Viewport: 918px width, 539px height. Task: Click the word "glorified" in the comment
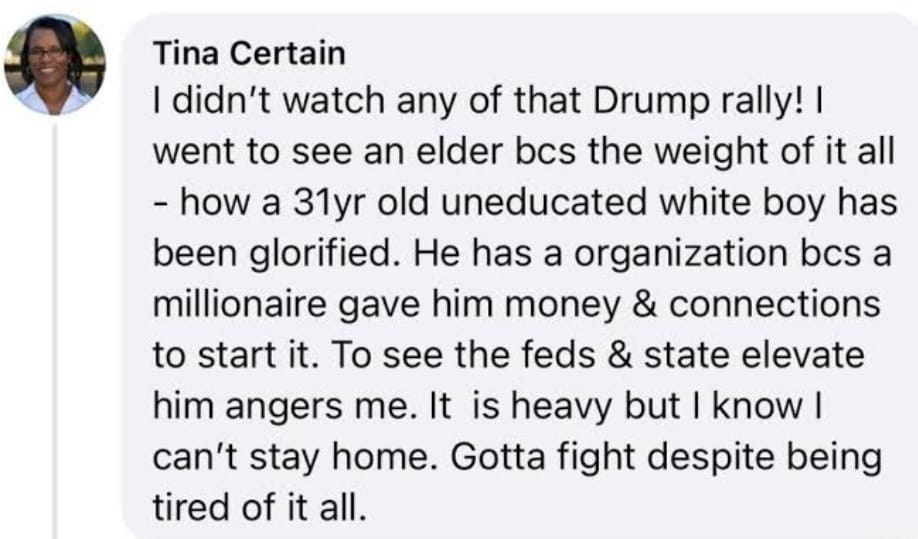pyautogui.click(x=322, y=254)
